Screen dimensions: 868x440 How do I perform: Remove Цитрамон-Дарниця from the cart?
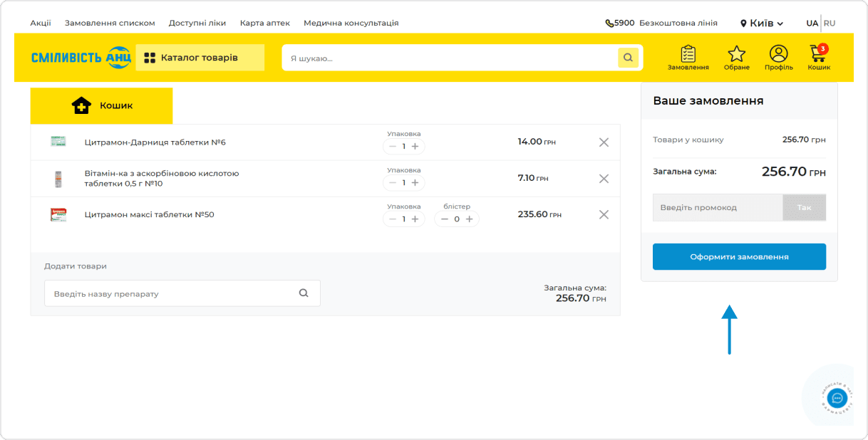(604, 142)
